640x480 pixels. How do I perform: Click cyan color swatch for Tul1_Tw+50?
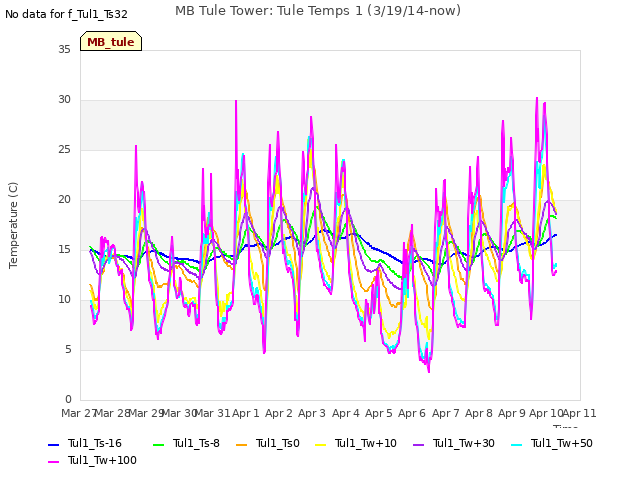[517, 444]
